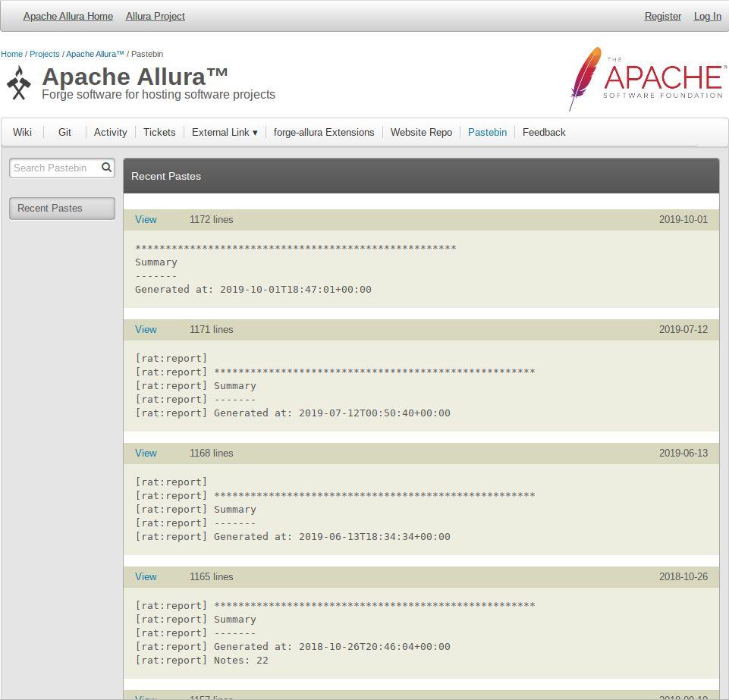
Task: Open the Allura Project link
Action: tap(156, 16)
